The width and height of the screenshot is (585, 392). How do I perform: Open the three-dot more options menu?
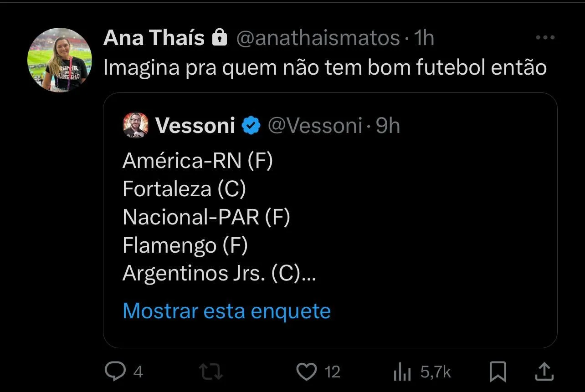pos(545,38)
